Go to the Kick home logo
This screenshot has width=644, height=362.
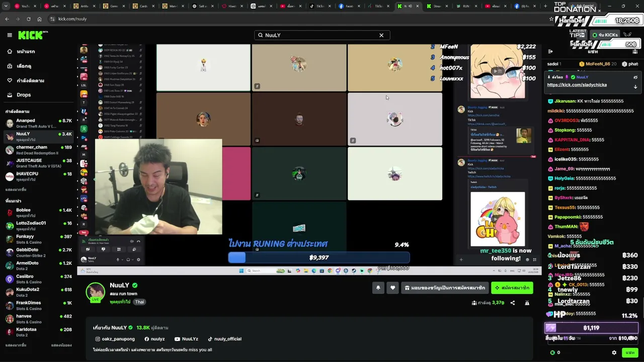click(33, 35)
